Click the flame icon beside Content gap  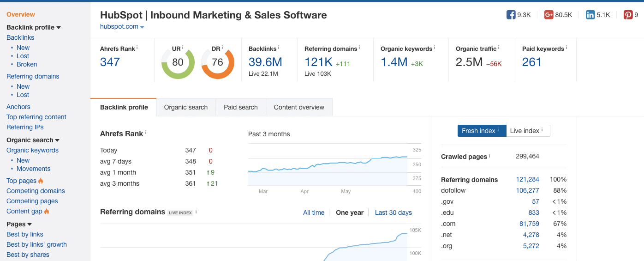pos(47,211)
